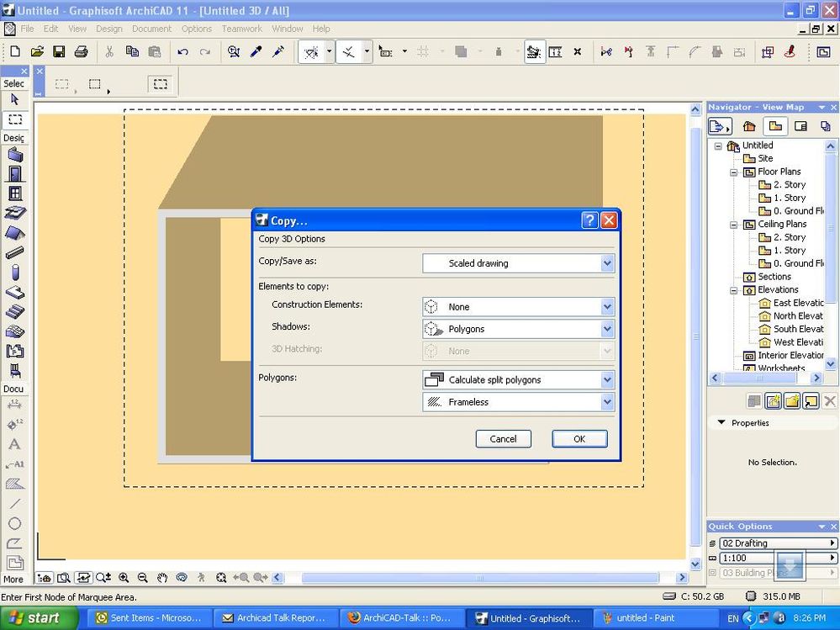Click the Open file icon
Screen dimensions: 840x630
tap(37, 51)
